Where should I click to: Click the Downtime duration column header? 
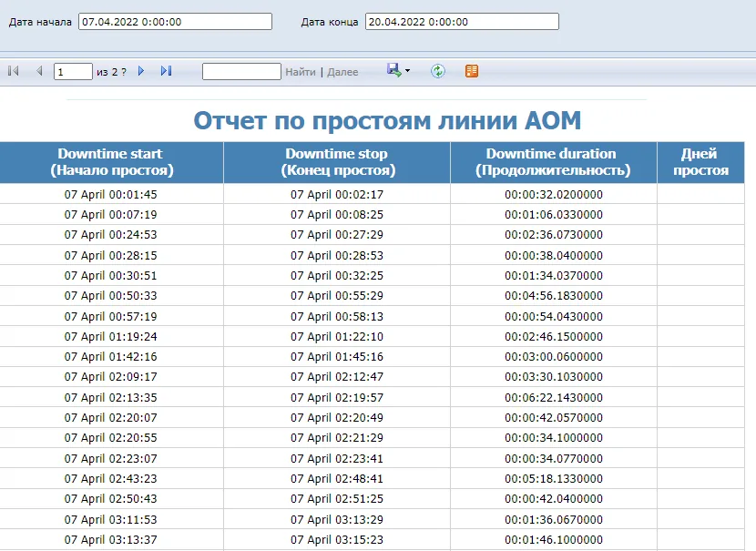click(553, 162)
